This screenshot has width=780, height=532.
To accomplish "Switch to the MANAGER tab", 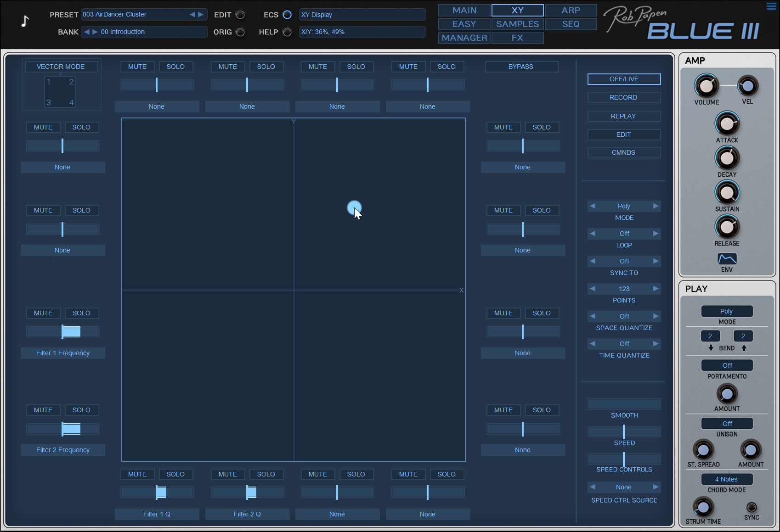I will pos(464,38).
